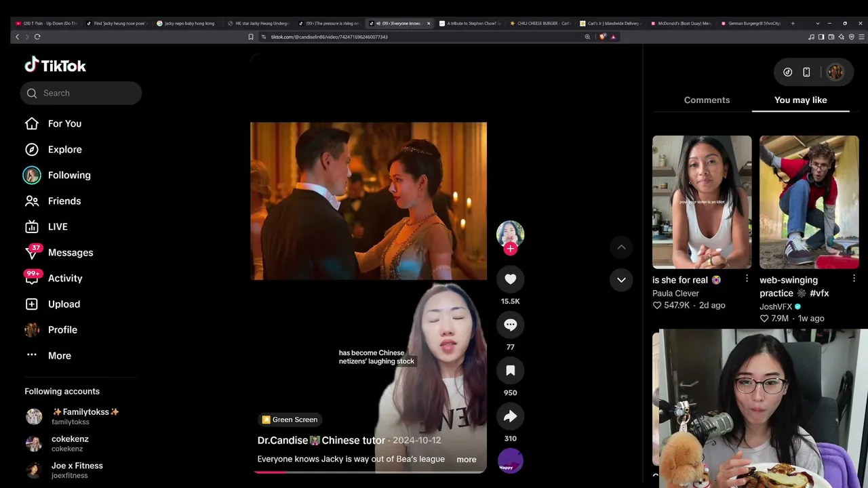This screenshot has height=488, width=868.
Task: Open the LIVE section
Action: click(46, 226)
